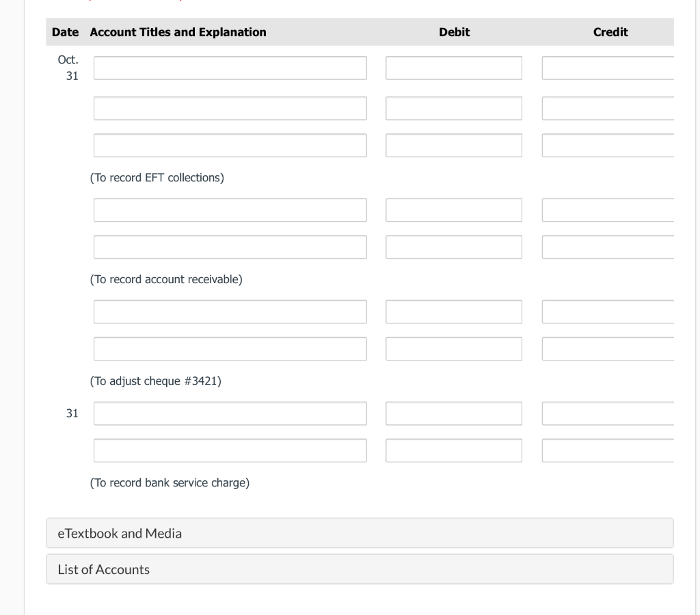
Task: Click the Oct. 31 date label
Action: pos(68,68)
